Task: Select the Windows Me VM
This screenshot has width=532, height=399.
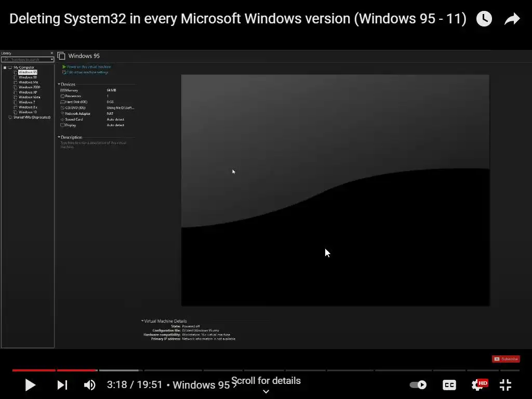Action: click(x=28, y=82)
